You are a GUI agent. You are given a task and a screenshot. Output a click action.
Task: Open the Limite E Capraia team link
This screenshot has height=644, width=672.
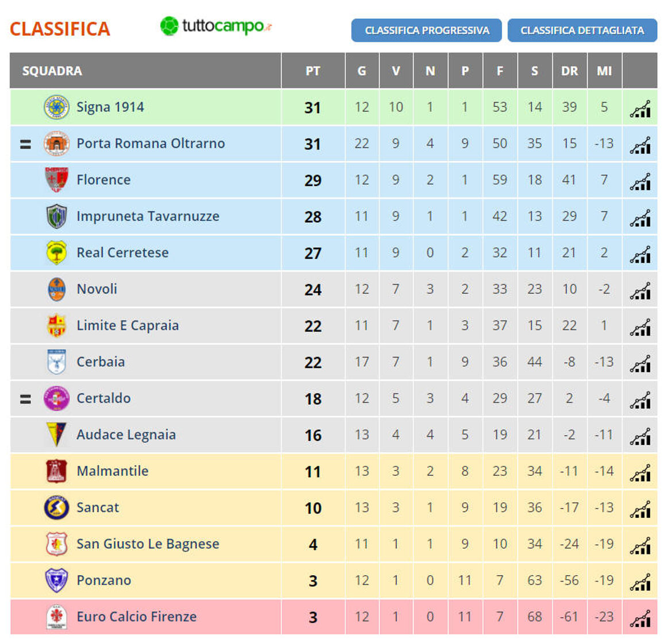point(128,325)
